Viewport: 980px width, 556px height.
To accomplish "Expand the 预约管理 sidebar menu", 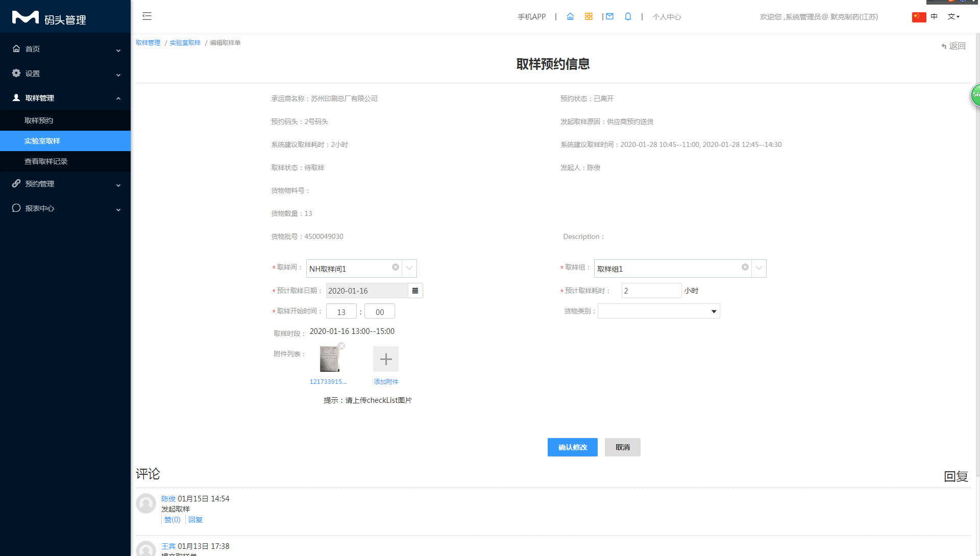I will pyautogui.click(x=118, y=185).
